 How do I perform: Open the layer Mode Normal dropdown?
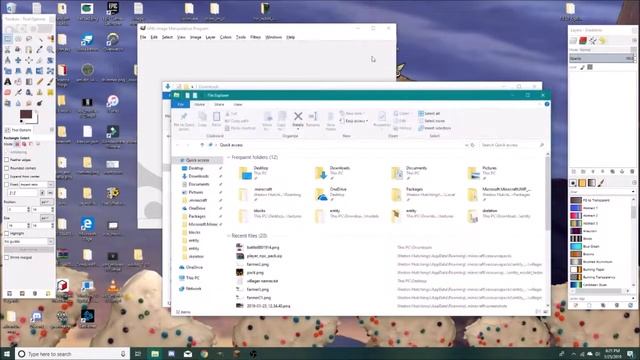602,50
